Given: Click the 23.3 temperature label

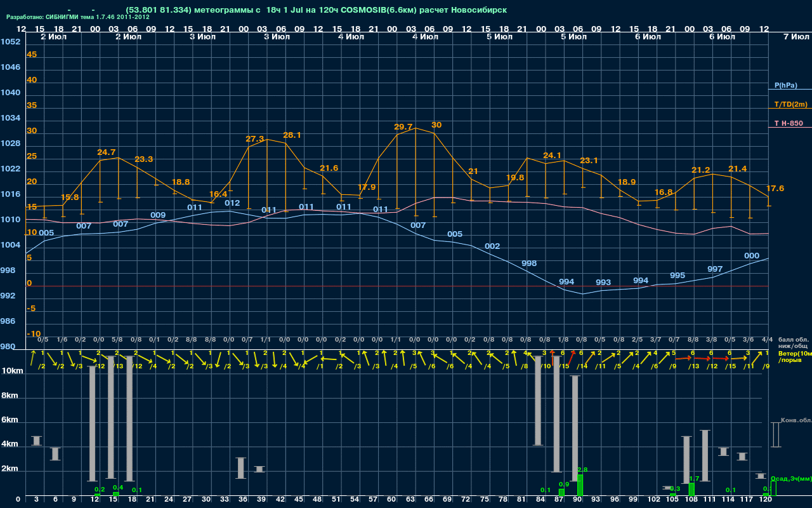Looking at the screenshot, I should 143,159.
